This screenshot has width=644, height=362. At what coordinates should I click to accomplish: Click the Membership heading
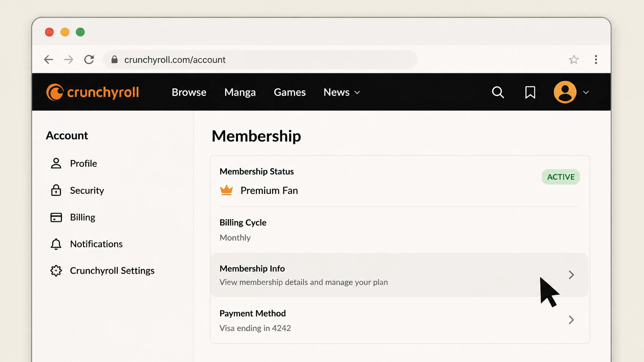point(256,136)
